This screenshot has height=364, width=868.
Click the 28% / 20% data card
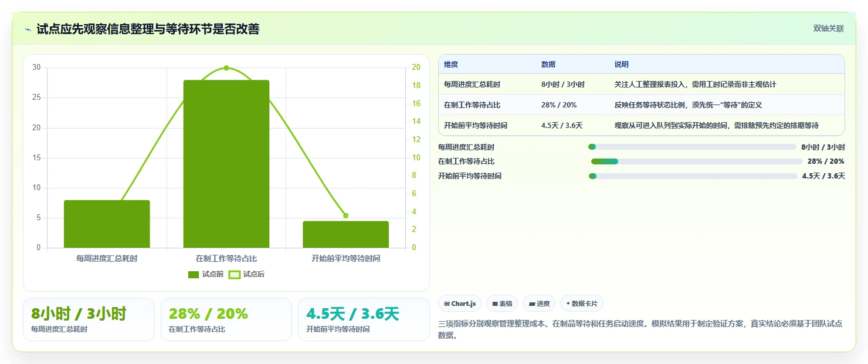[x=226, y=319]
